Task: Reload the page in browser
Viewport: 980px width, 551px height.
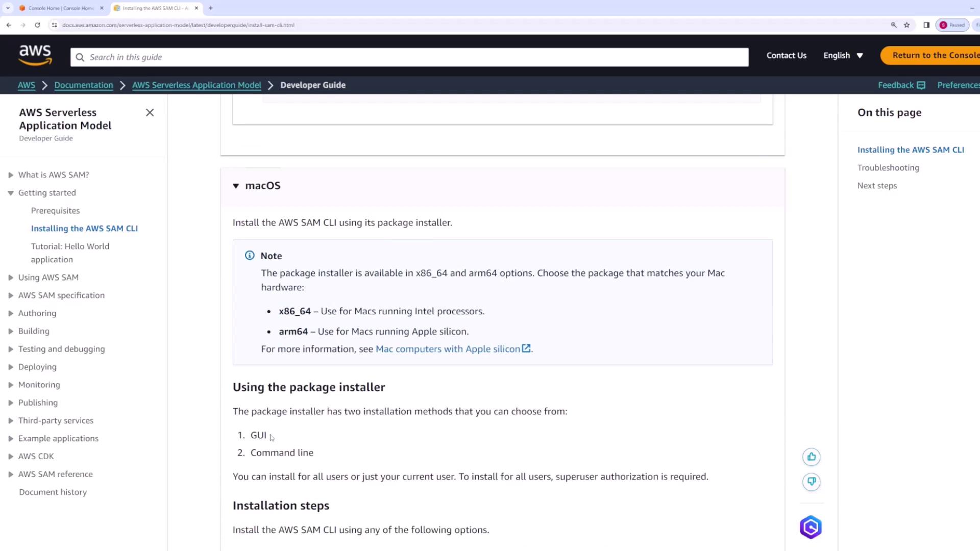Action: point(37,25)
